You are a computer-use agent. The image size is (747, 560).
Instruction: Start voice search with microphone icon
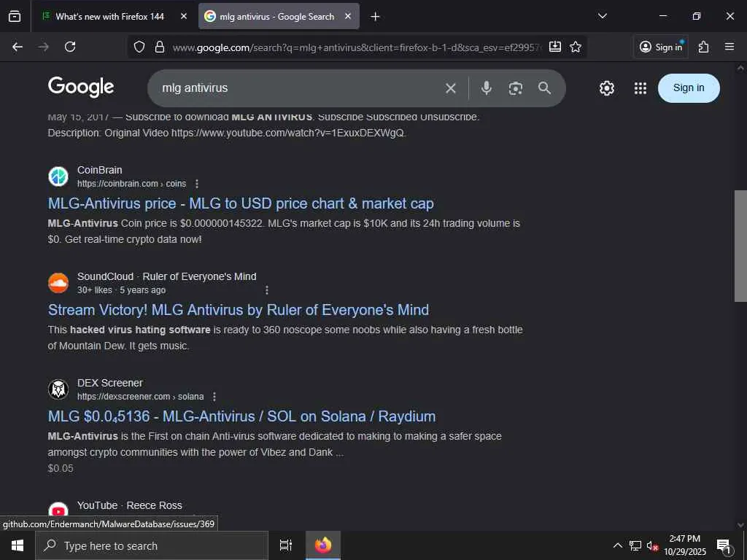[x=486, y=88]
